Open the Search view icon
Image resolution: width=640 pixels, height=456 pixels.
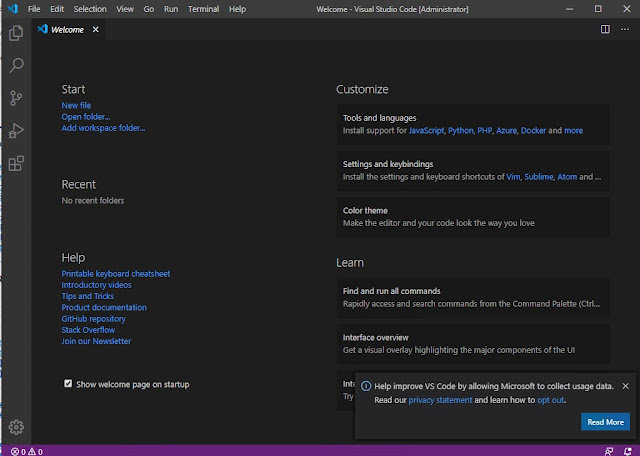point(16,65)
